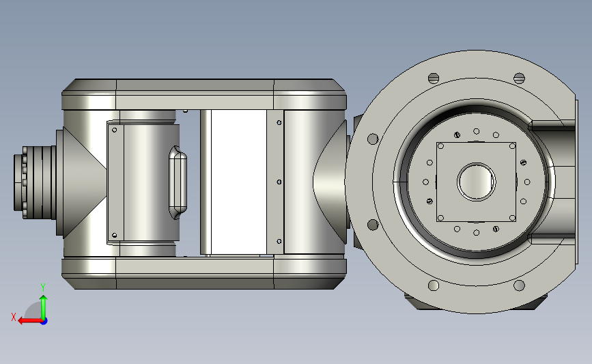Select the square cover plate on the round housing
The width and height of the screenshot is (592, 364).
[477, 182]
